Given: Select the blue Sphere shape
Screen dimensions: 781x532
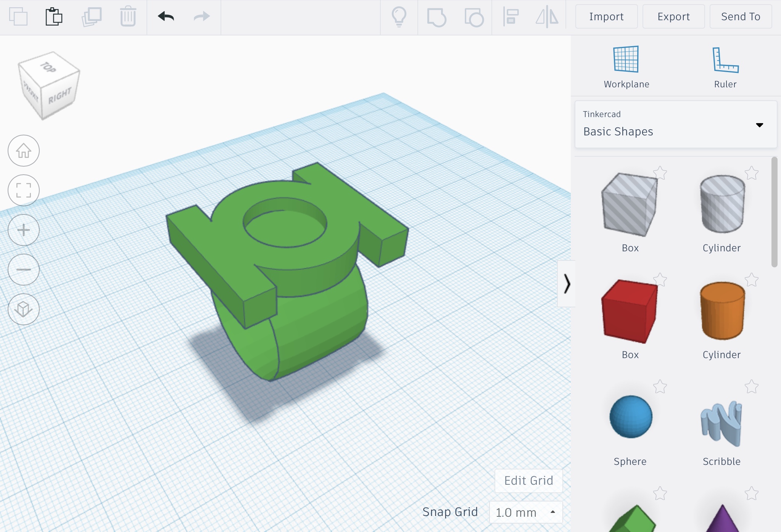Looking at the screenshot, I should pyautogui.click(x=631, y=417).
